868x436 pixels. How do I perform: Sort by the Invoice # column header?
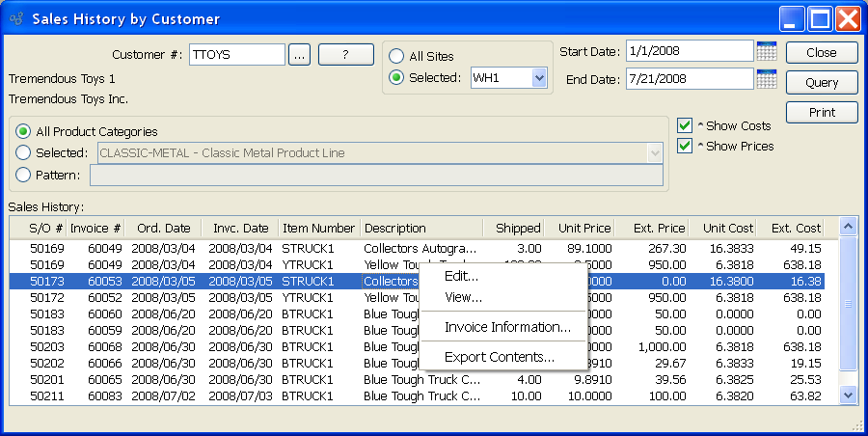click(95, 229)
